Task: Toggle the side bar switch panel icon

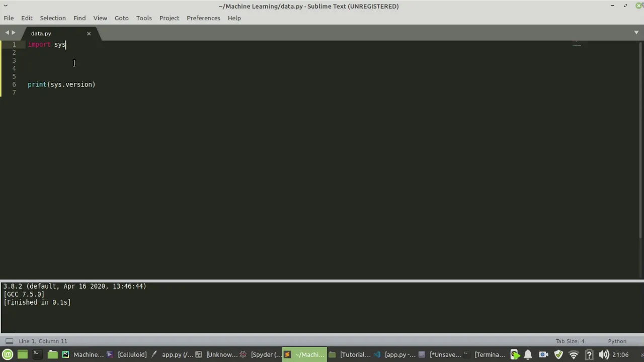Action: 9,341
